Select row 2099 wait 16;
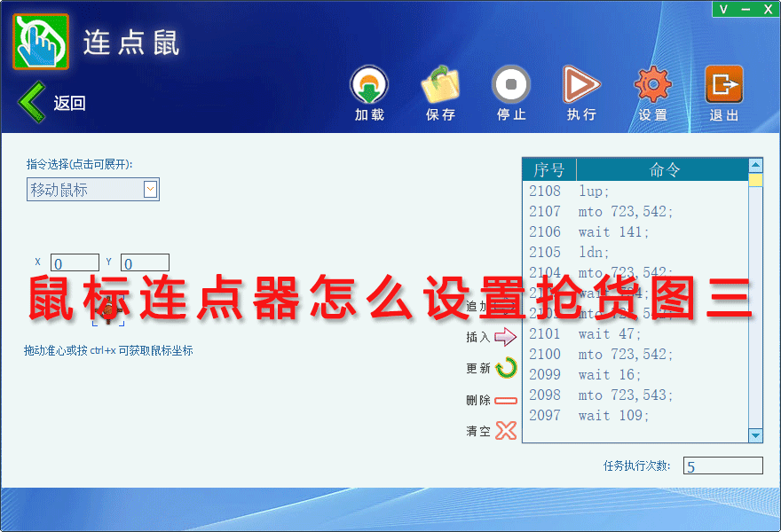 pos(635,375)
